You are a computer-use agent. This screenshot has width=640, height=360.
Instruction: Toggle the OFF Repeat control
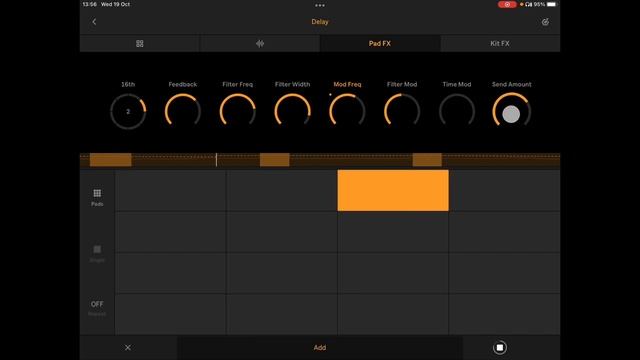coord(97,308)
